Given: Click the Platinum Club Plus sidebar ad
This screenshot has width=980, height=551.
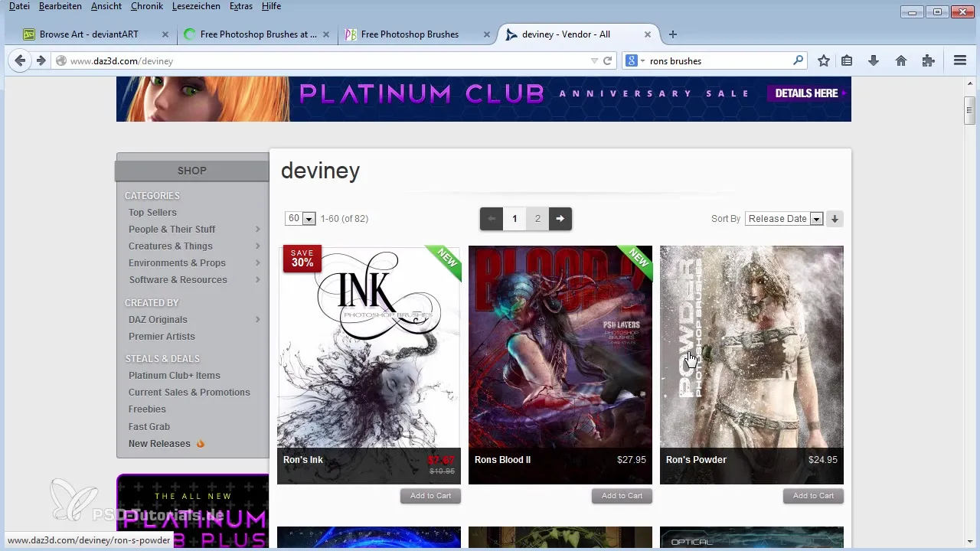Looking at the screenshot, I should [192, 511].
